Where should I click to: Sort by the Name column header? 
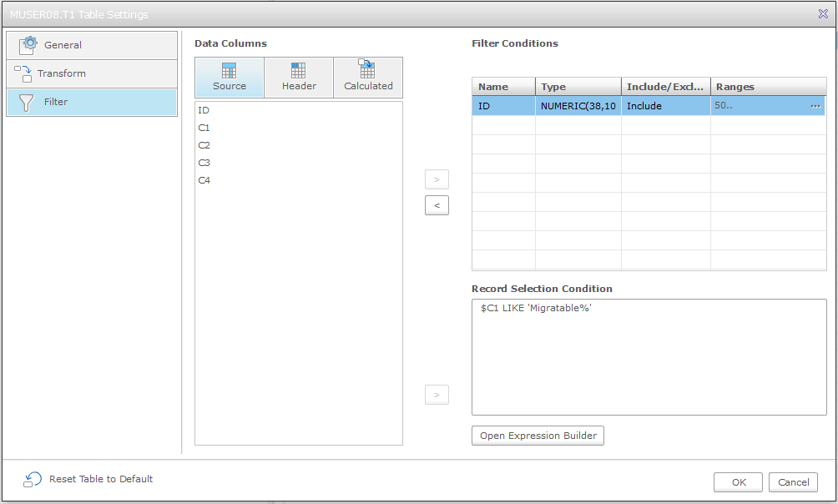pos(503,87)
